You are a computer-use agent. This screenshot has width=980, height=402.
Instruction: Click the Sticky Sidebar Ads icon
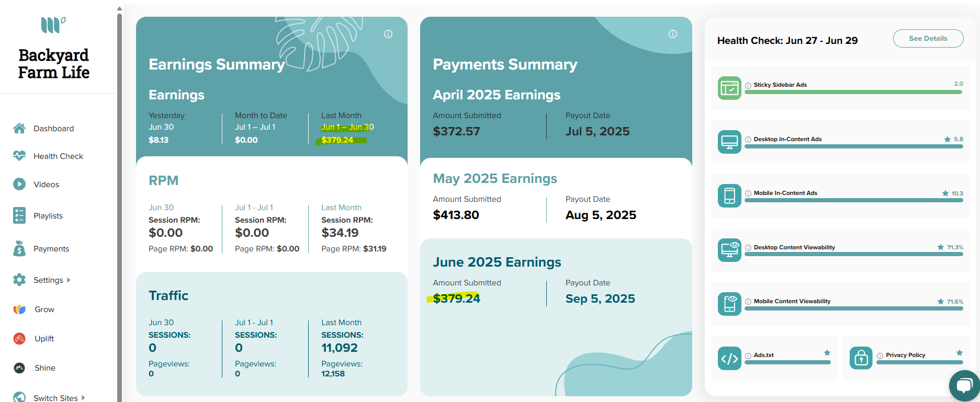coord(729,88)
